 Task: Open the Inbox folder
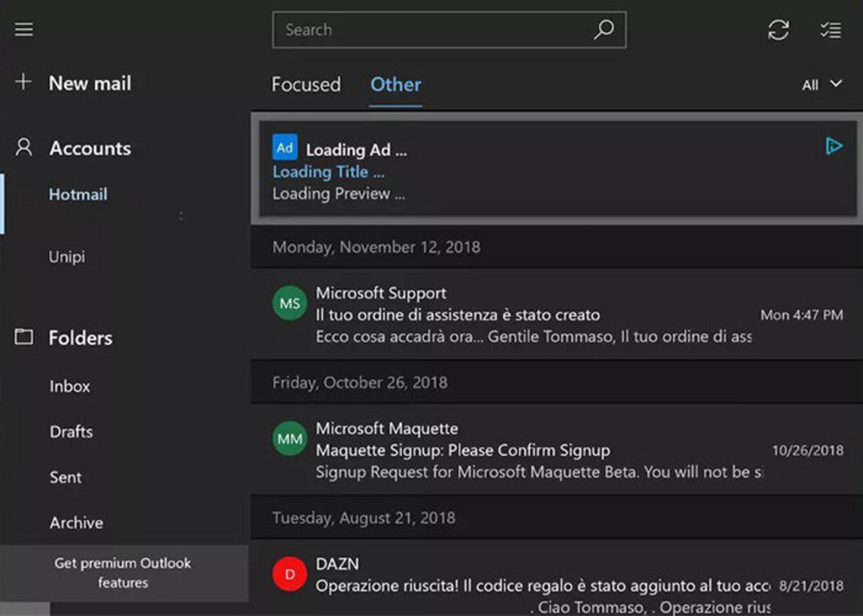(70, 386)
